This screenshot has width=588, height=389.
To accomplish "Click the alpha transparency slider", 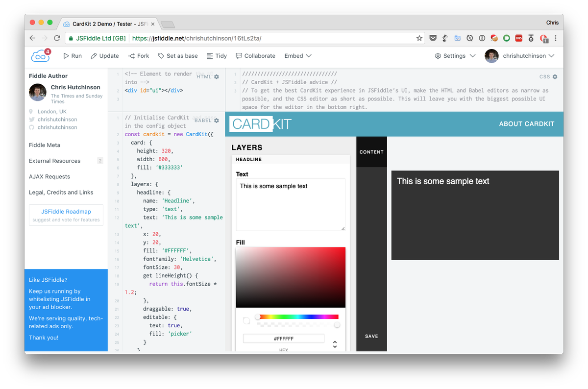I will tap(297, 324).
